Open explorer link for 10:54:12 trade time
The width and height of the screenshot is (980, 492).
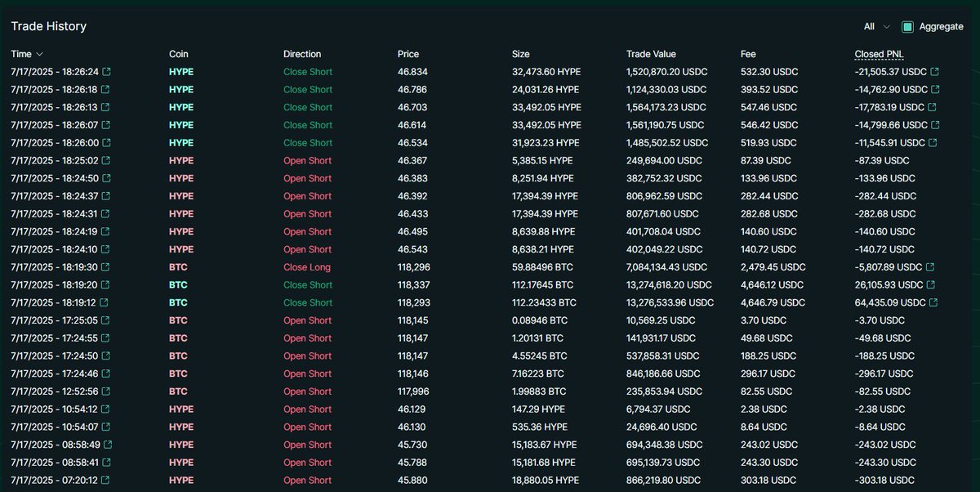[105, 409]
